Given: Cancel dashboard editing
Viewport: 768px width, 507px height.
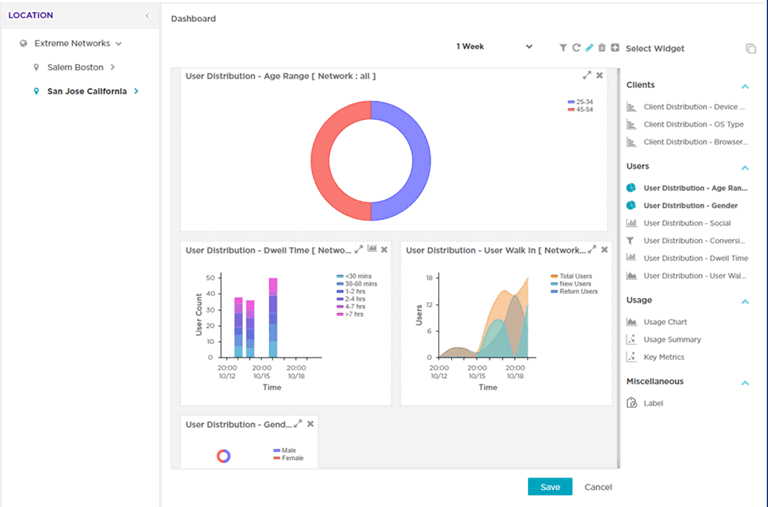Looking at the screenshot, I should point(598,487).
